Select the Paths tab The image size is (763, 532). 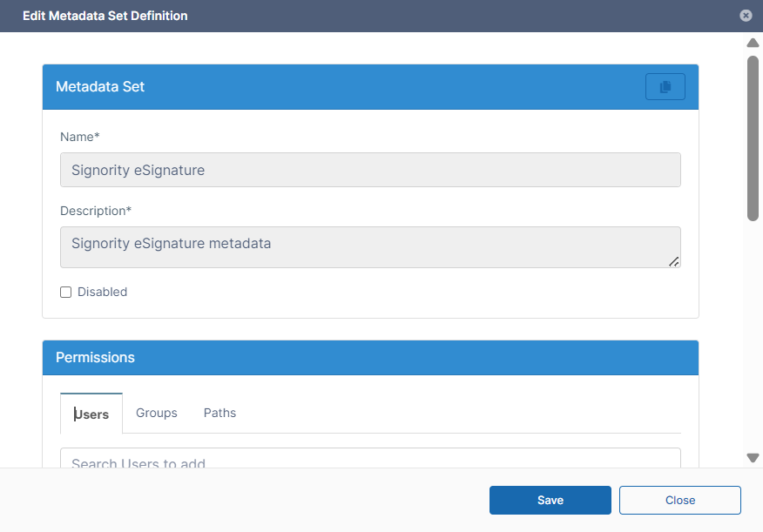tap(219, 413)
